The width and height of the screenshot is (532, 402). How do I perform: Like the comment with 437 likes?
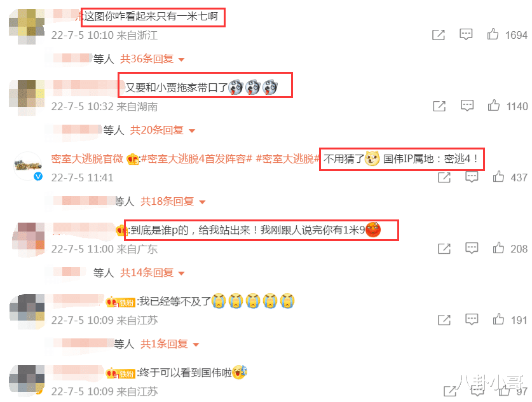coord(498,177)
